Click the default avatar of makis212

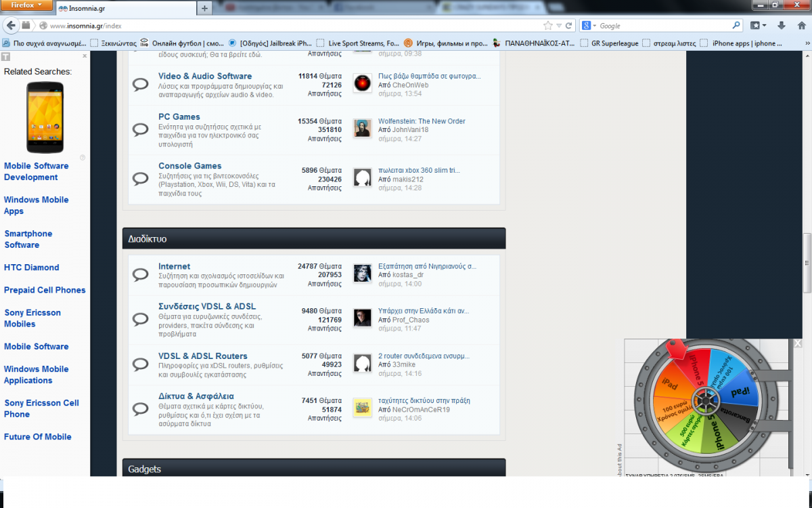[x=363, y=177]
